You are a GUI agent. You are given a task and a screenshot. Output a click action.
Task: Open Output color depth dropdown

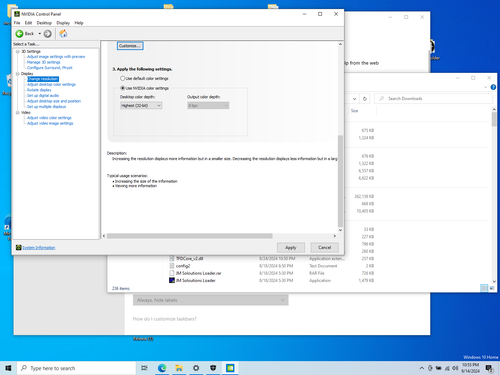click(208, 106)
